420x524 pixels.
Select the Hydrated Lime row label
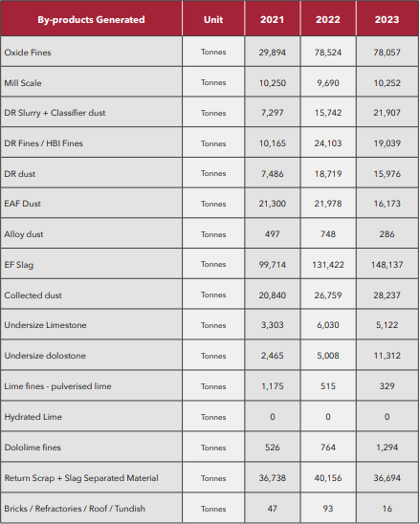(33, 417)
